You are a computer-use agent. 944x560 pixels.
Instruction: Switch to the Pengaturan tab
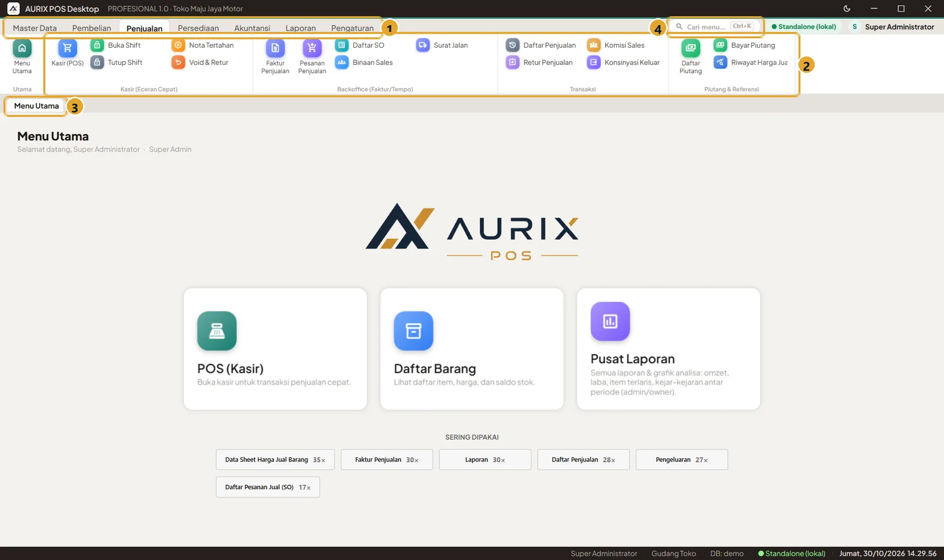click(352, 28)
